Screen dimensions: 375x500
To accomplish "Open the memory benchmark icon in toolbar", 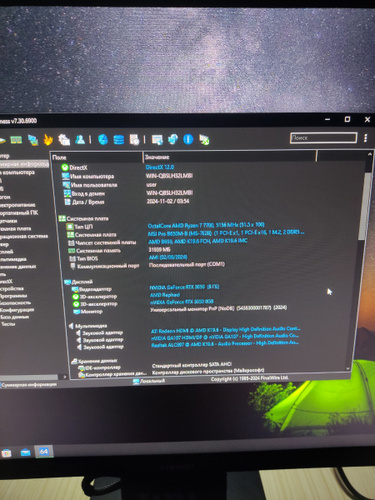I will tap(16, 140).
